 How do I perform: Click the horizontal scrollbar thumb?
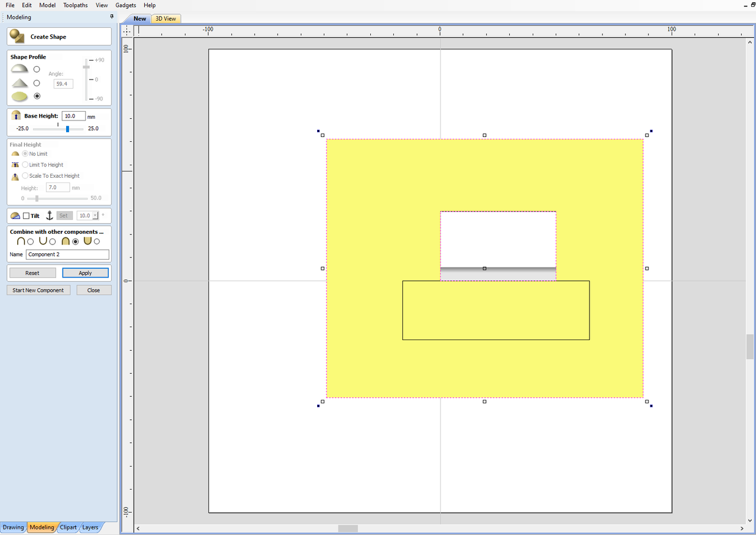point(348,529)
